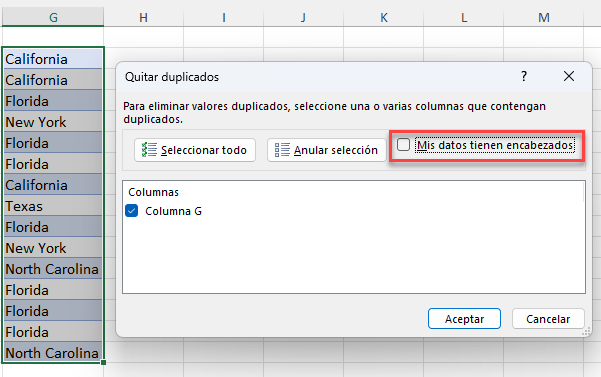Select the column H header

click(x=143, y=17)
